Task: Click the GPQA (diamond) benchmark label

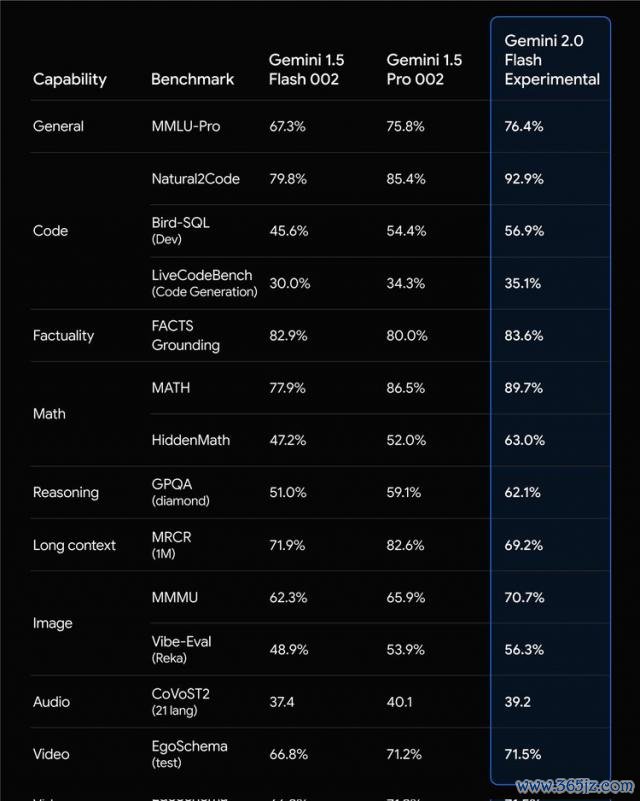Action: (x=180, y=492)
